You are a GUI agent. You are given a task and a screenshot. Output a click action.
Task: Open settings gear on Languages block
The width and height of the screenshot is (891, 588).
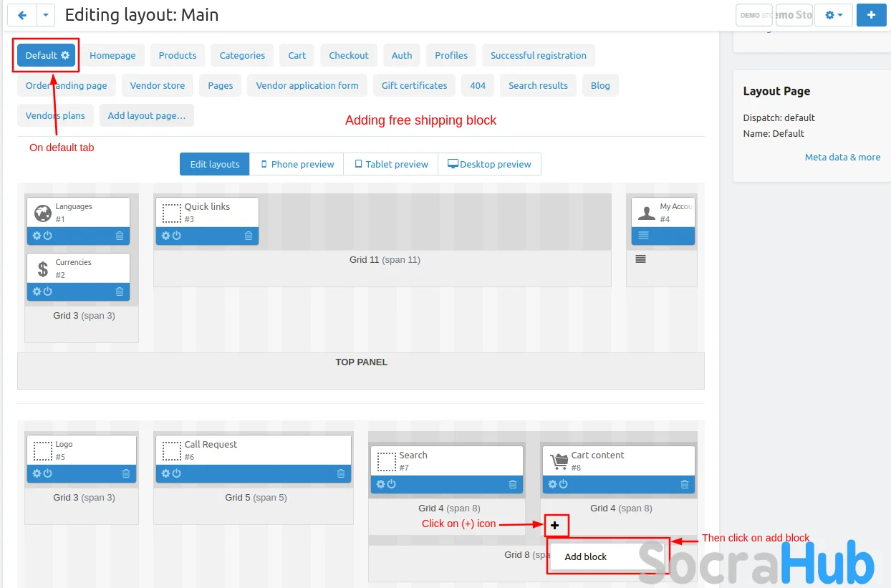coord(37,236)
